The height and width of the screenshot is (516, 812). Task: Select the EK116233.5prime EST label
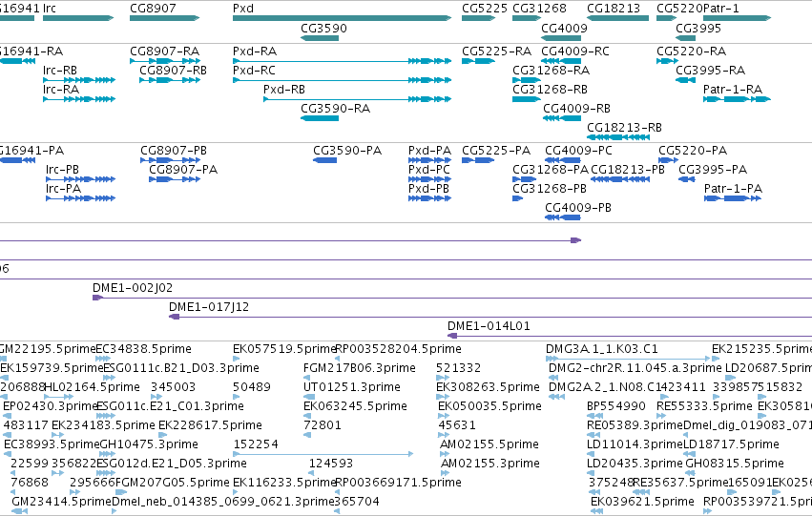(284, 483)
